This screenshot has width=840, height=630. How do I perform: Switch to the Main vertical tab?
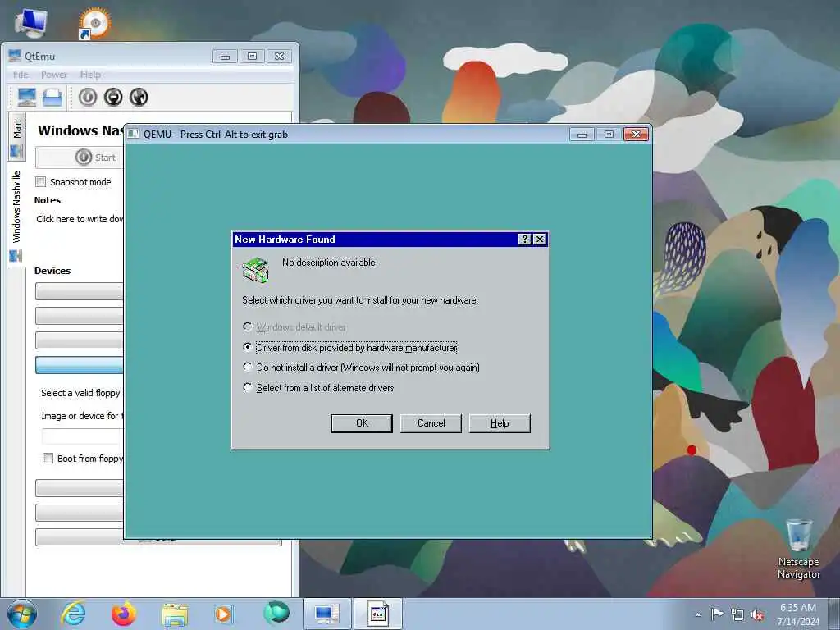click(x=16, y=137)
